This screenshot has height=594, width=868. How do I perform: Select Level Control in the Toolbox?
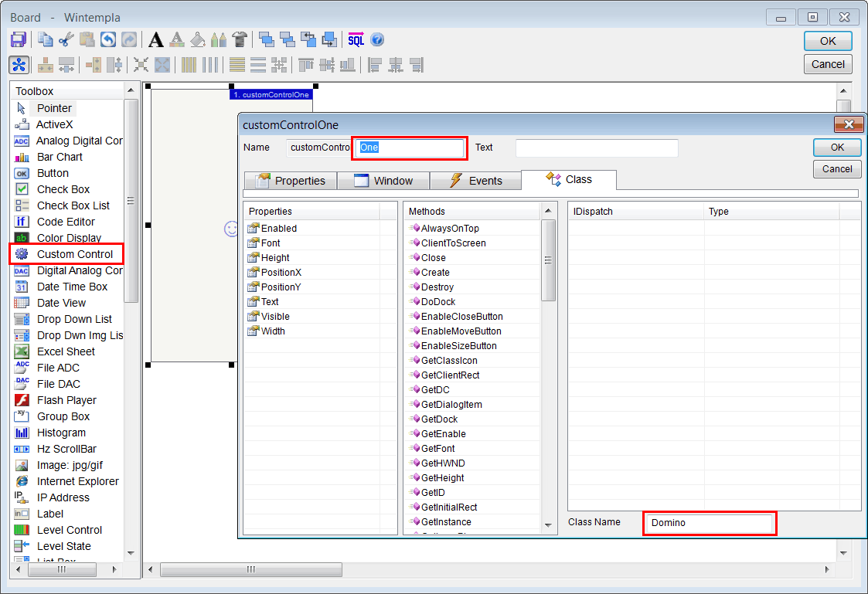(70, 530)
